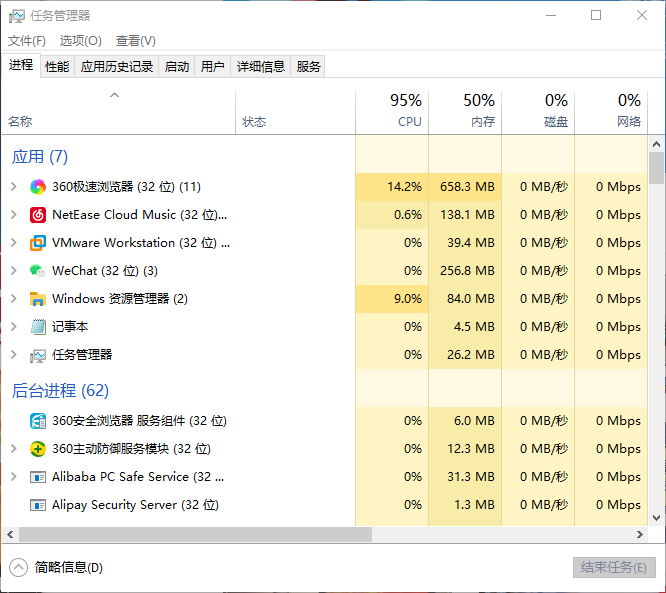Open the 选项(O) menu
Image resolution: width=666 pixels, height=593 pixels.
click(81, 41)
